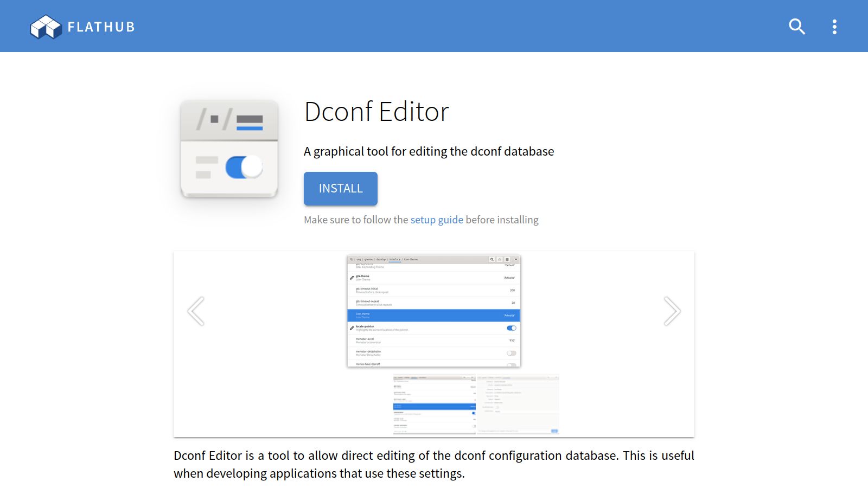Select the first screenshot thumbnail

click(x=434, y=404)
